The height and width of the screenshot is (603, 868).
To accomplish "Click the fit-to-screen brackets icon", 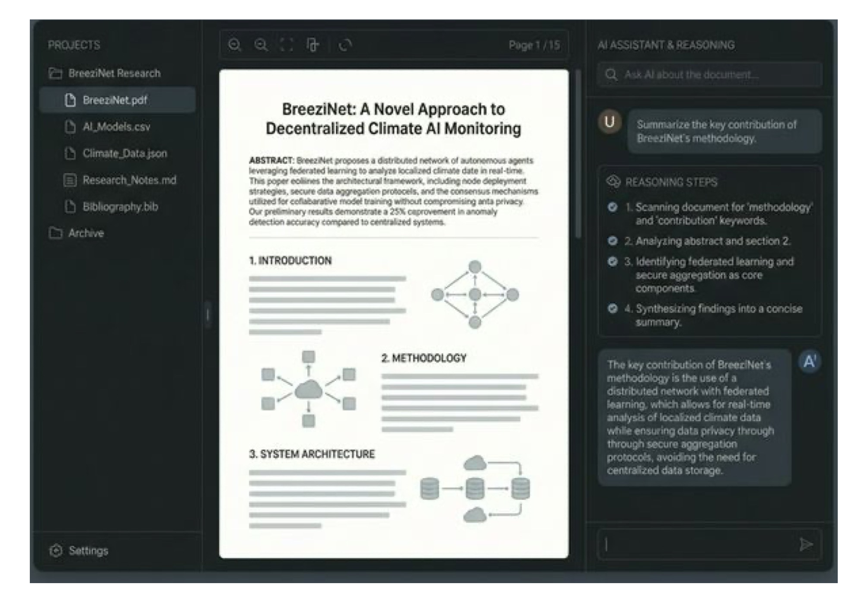I will pyautogui.click(x=287, y=45).
